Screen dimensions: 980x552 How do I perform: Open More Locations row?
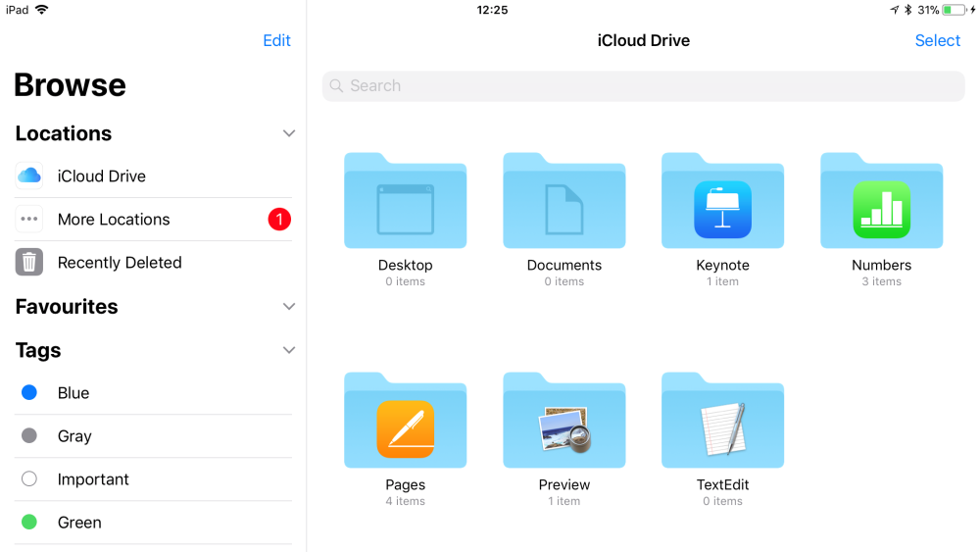tap(153, 219)
